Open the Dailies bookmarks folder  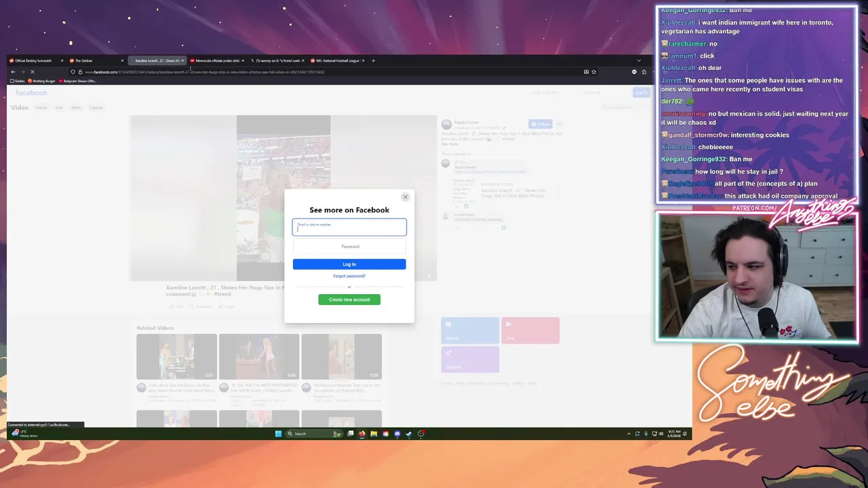[x=18, y=81]
